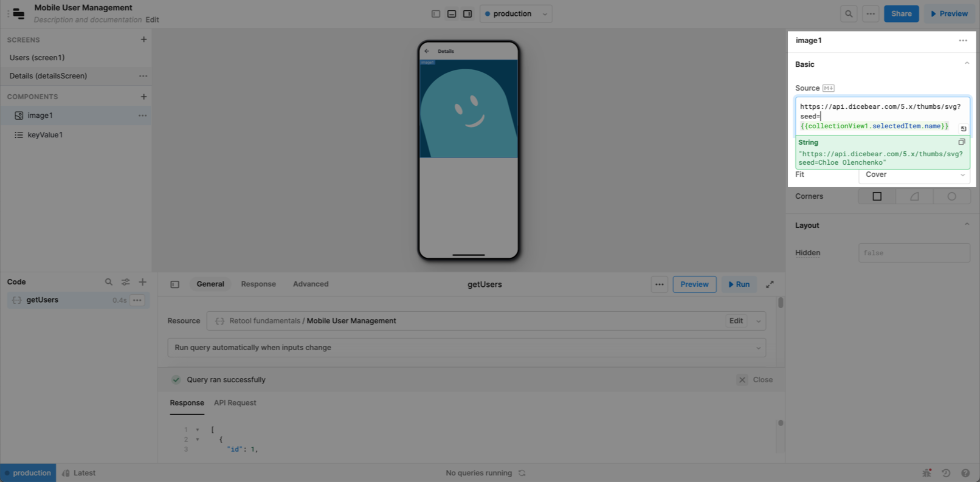Run the getUsers query

739,284
